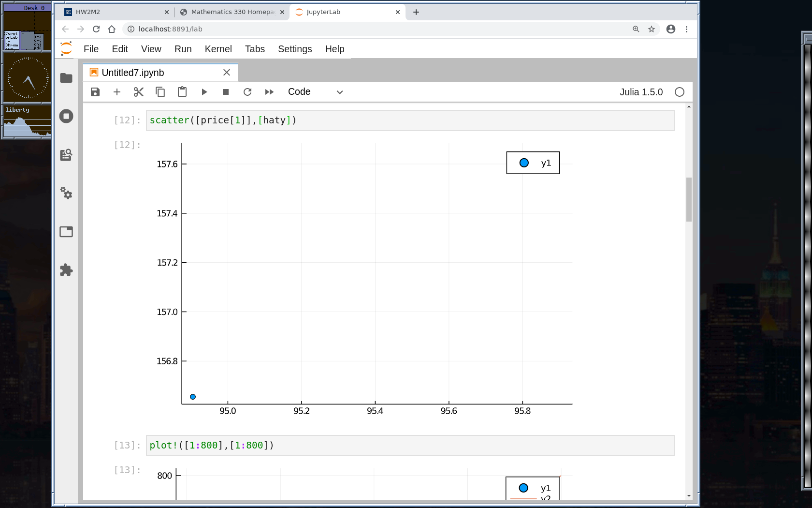Open the Settings menu
Screen dimensions: 812x508
(x=295, y=49)
